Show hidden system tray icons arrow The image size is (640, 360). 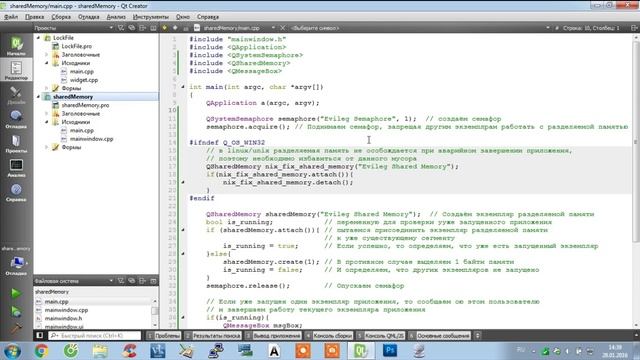pos(533,351)
